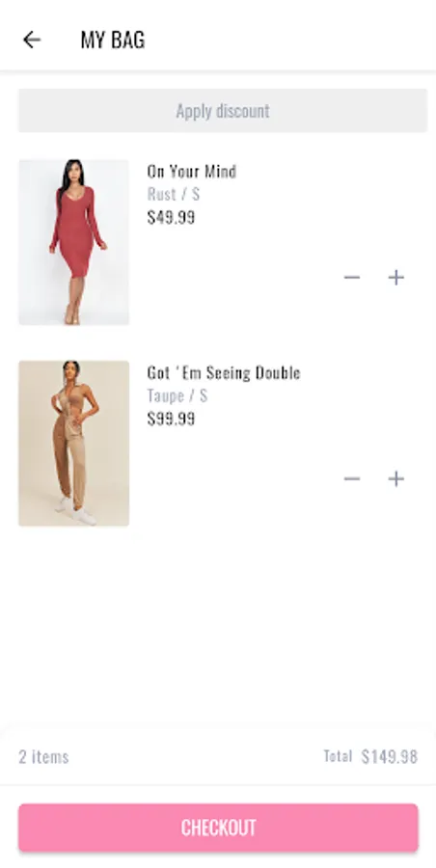Click the $49.99 price text
The image size is (436, 868).
[171, 218]
